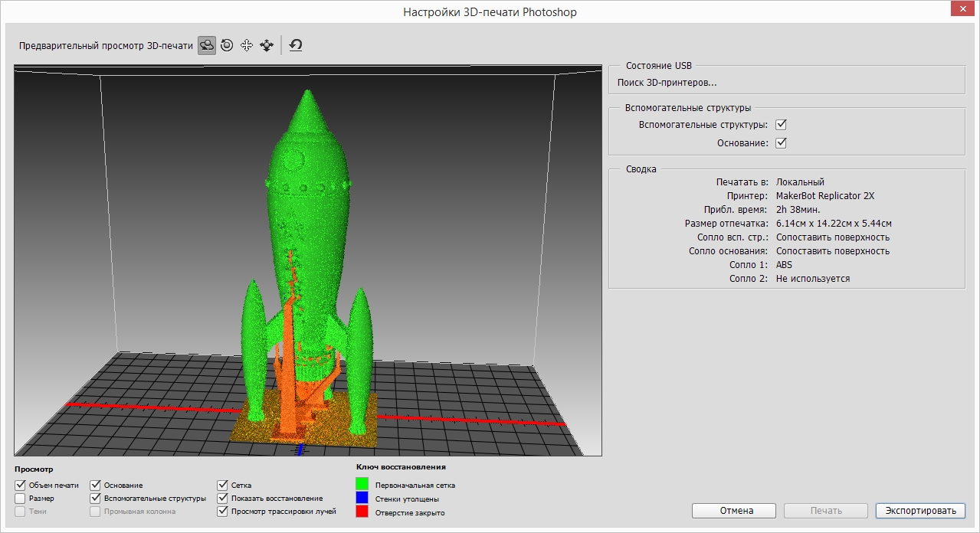Toggle Вспомогательные структуры checkbox under Просмотр
980x533 pixels.
coord(96,498)
